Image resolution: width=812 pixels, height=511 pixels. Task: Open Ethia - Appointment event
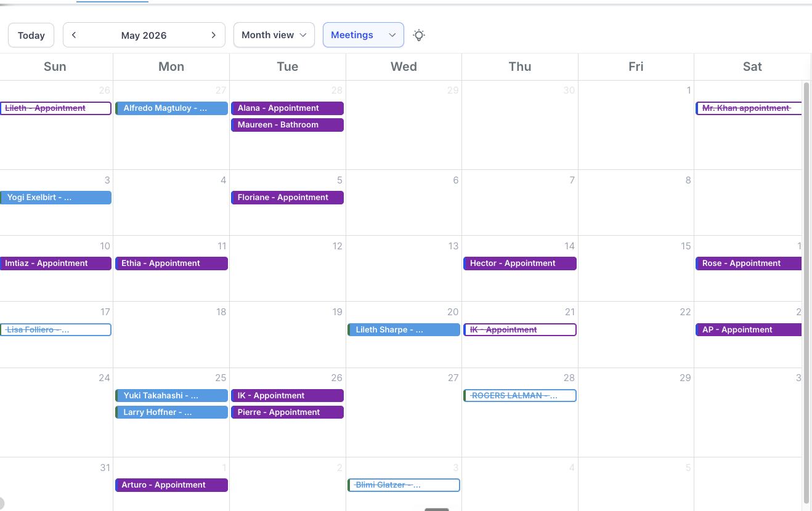click(171, 264)
